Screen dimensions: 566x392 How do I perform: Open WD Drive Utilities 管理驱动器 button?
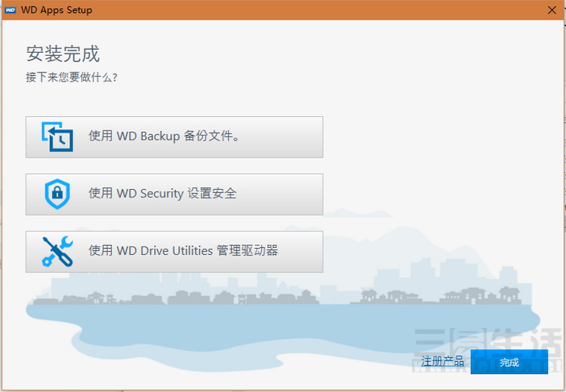coord(174,252)
